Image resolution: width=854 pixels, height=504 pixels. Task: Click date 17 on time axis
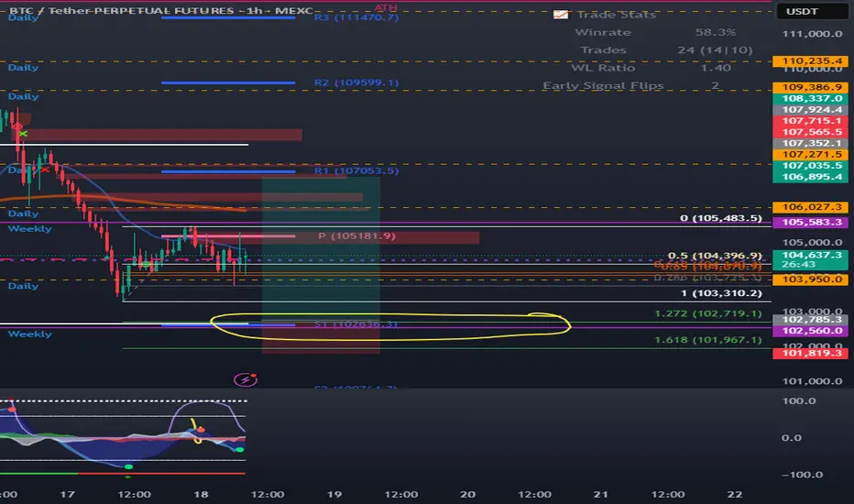click(x=67, y=494)
